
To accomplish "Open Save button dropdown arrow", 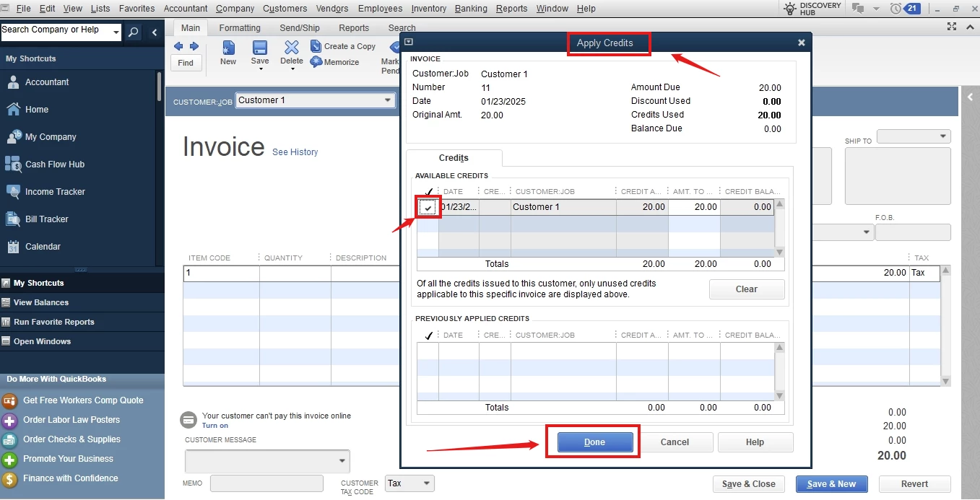I will tap(260, 71).
